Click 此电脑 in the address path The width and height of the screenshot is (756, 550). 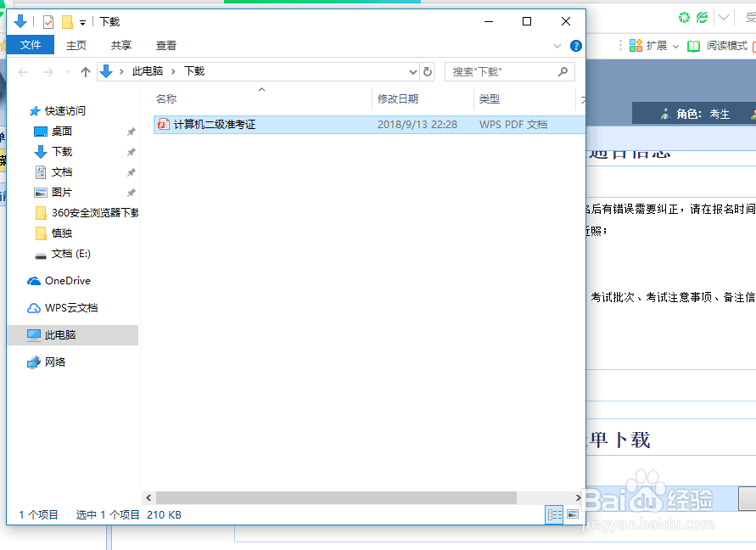[148, 71]
